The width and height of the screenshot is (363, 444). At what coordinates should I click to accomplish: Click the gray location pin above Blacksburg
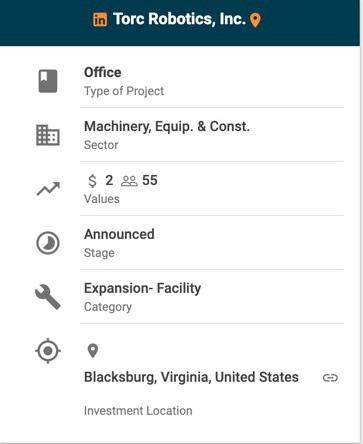[x=93, y=351]
